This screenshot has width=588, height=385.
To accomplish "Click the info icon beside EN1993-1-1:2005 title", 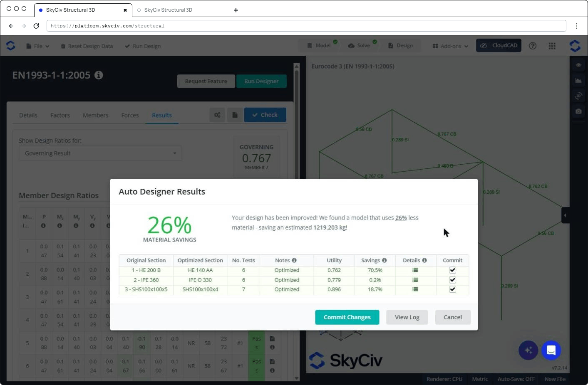I will tap(99, 75).
